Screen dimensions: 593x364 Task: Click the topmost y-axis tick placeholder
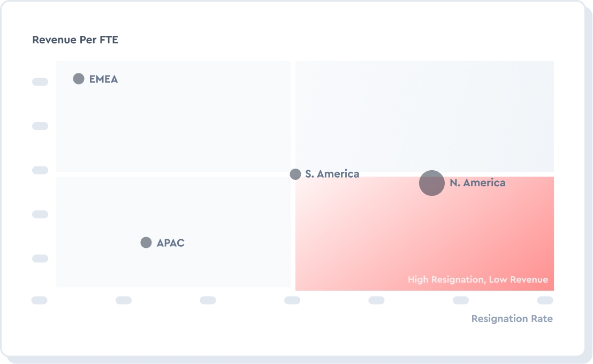(x=40, y=82)
